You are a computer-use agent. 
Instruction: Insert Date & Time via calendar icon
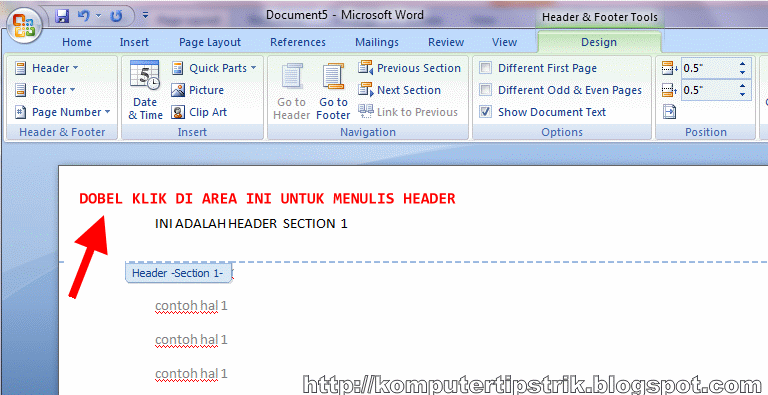pos(145,91)
